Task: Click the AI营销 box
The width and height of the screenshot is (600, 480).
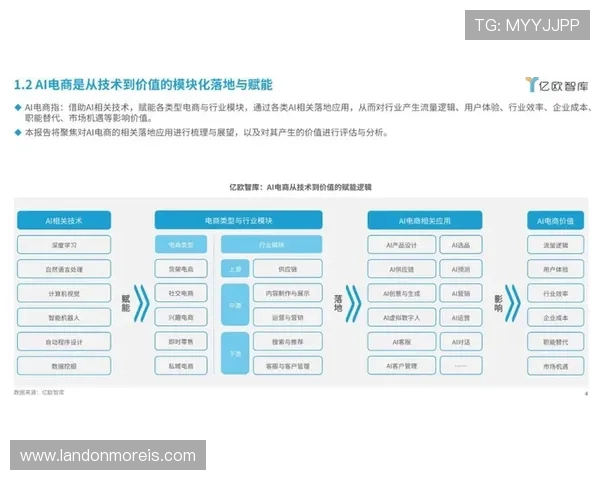Action: pos(461,294)
